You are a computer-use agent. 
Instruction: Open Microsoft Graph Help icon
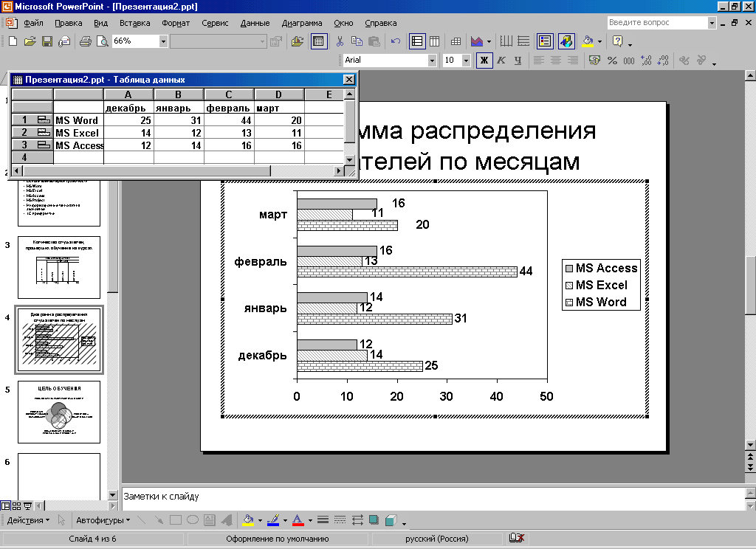618,41
